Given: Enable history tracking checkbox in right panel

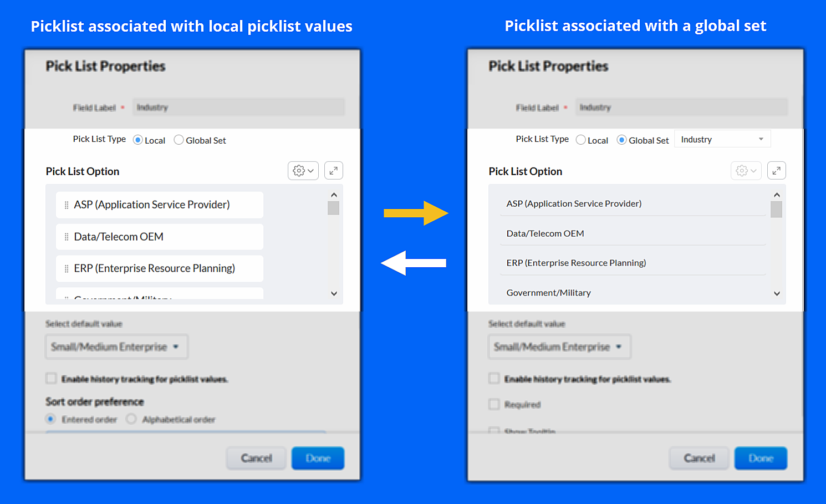Looking at the screenshot, I should tap(494, 379).
